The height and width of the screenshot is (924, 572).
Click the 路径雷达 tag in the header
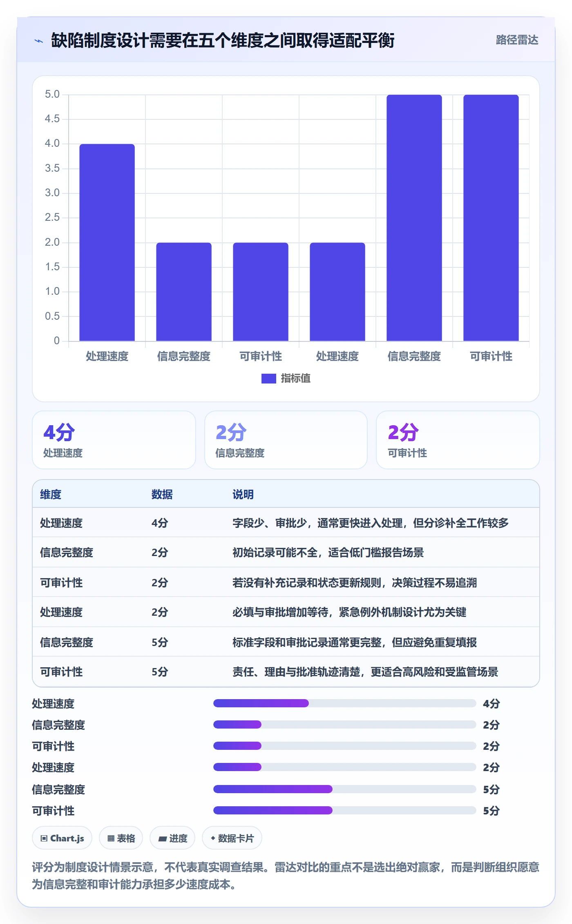click(x=517, y=40)
